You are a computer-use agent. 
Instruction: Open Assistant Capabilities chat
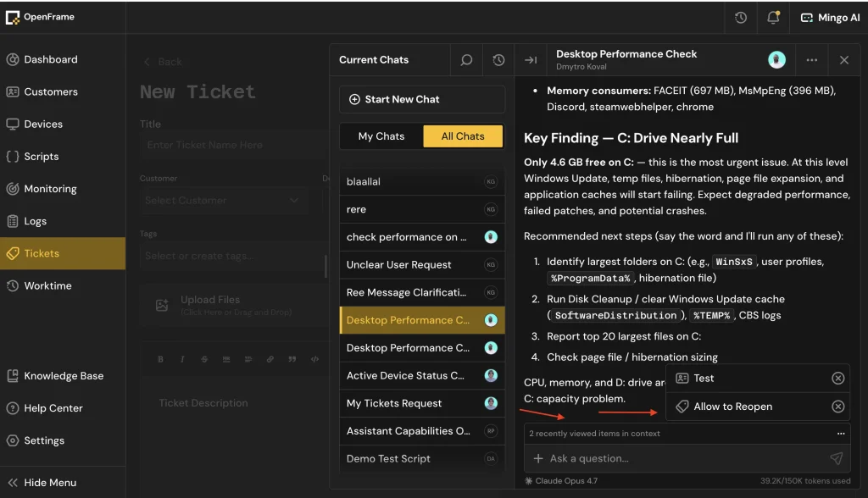pyautogui.click(x=422, y=430)
